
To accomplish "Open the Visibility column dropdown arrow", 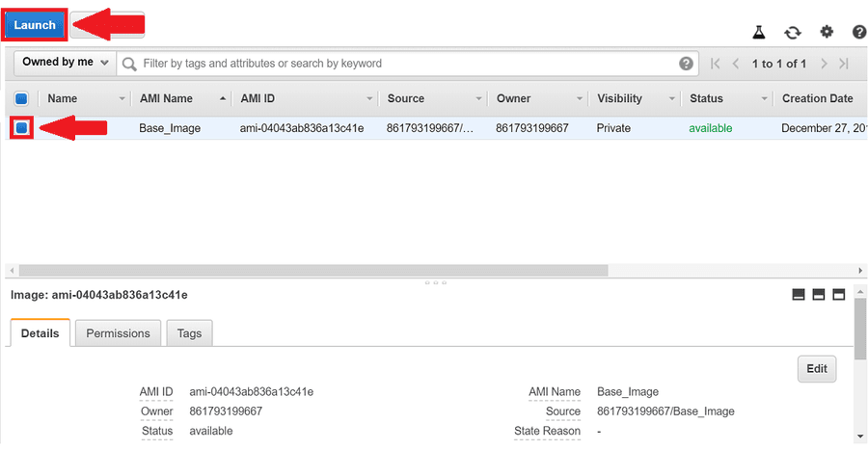I will pos(672,99).
